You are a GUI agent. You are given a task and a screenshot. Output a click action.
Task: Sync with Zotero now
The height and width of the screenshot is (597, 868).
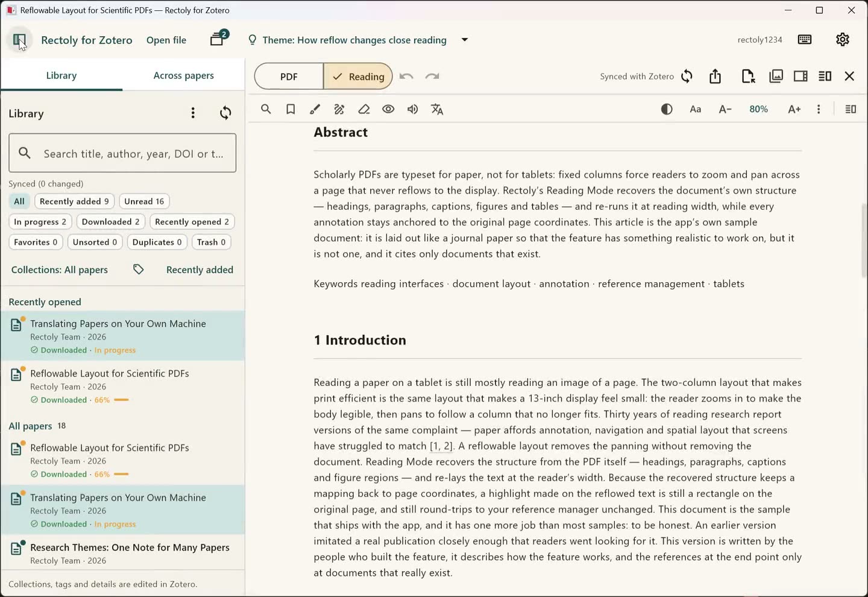(687, 77)
